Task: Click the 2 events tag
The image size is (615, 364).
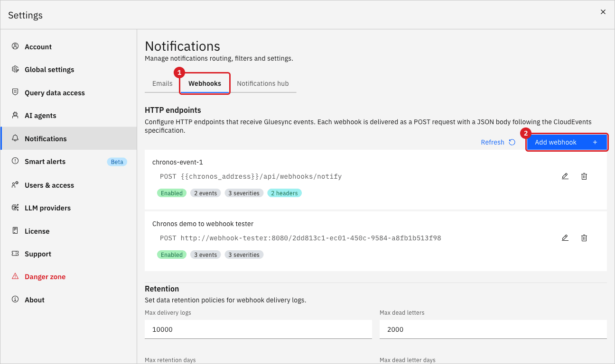Action: (205, 193)
